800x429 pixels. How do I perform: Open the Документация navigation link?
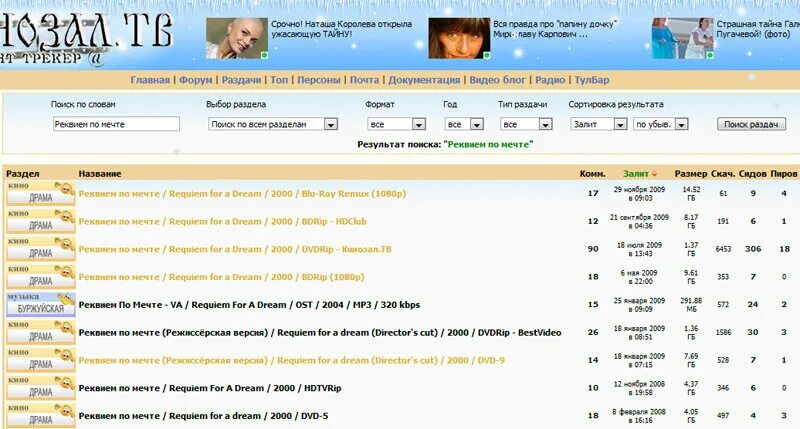[x=424, y=80]
